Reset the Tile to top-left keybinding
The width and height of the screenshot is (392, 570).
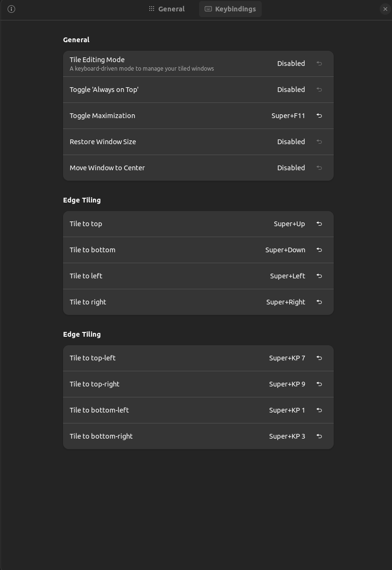pos(319,358)
